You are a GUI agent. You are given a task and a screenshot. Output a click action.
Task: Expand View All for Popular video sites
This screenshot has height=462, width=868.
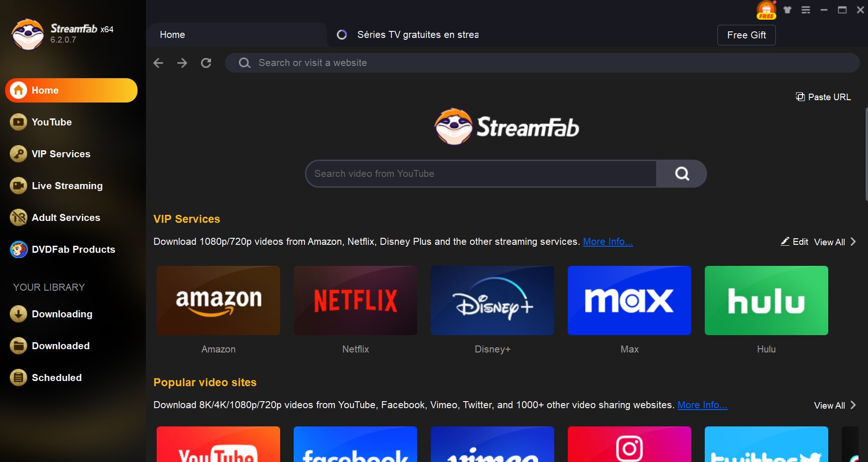(835, 405)
